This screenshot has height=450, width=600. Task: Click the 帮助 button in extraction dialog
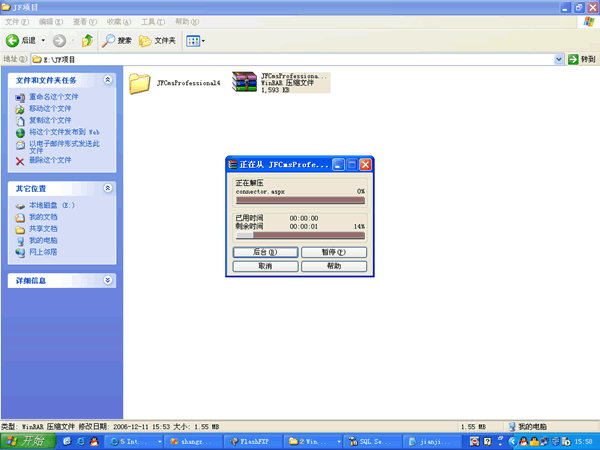click(334, 266)
